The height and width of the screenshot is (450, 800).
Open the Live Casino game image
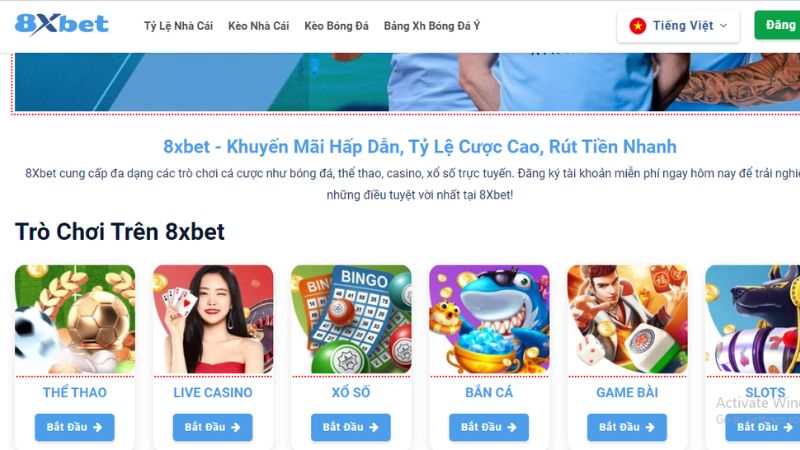coord(213,319)
